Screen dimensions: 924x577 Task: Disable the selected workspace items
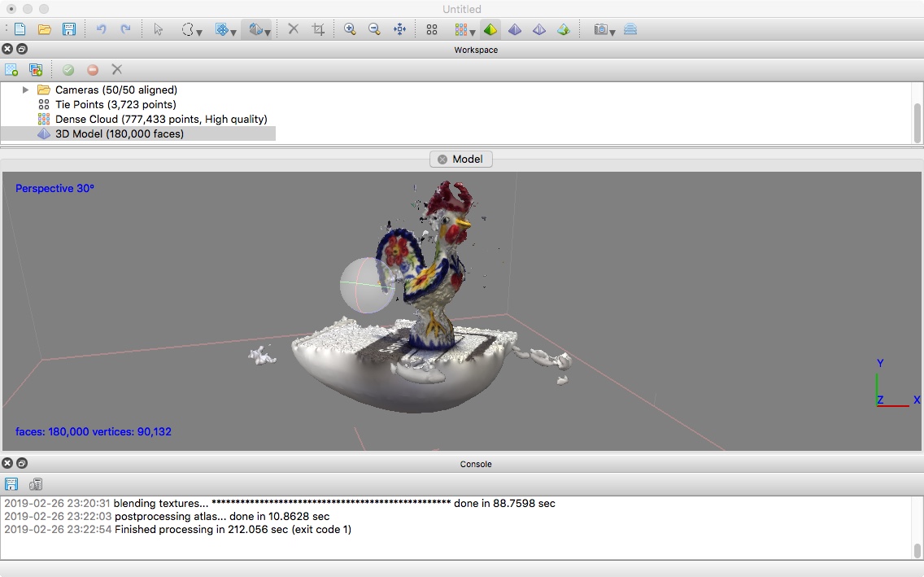coord(93,69)
